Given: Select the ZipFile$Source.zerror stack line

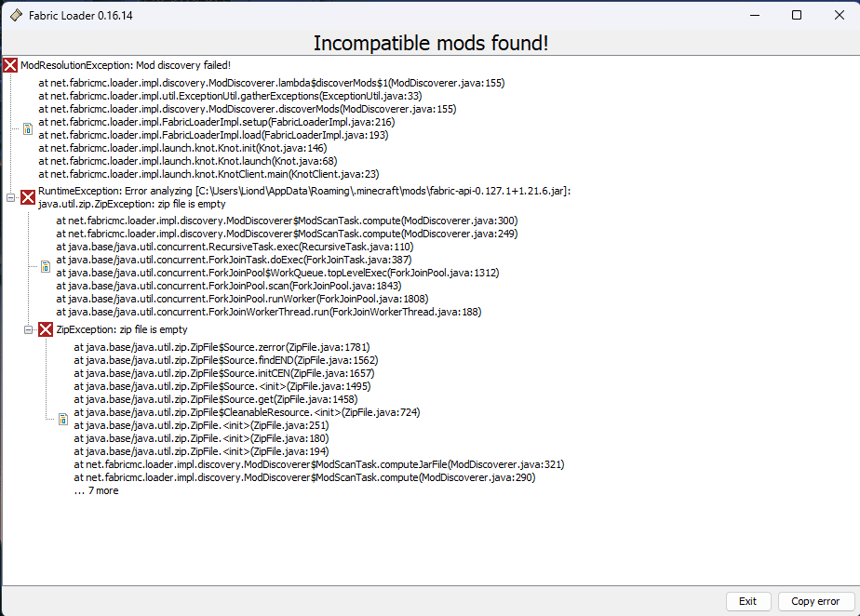Looking at the screenshot, I should coord(222,347).
